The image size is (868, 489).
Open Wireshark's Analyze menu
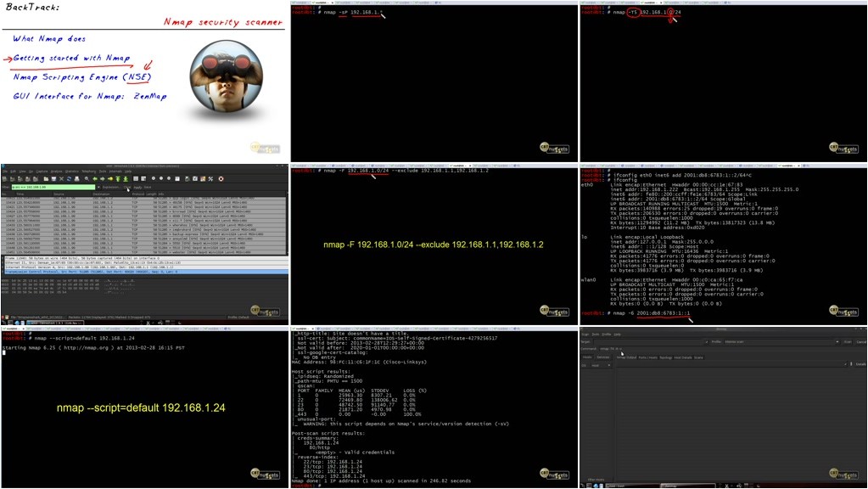point(57,171)
